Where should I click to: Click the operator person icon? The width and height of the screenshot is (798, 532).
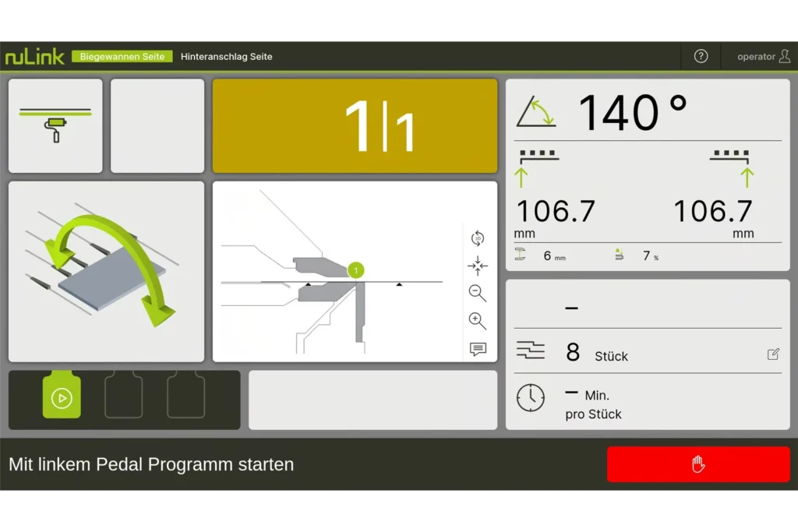click(x=784, y=56)
